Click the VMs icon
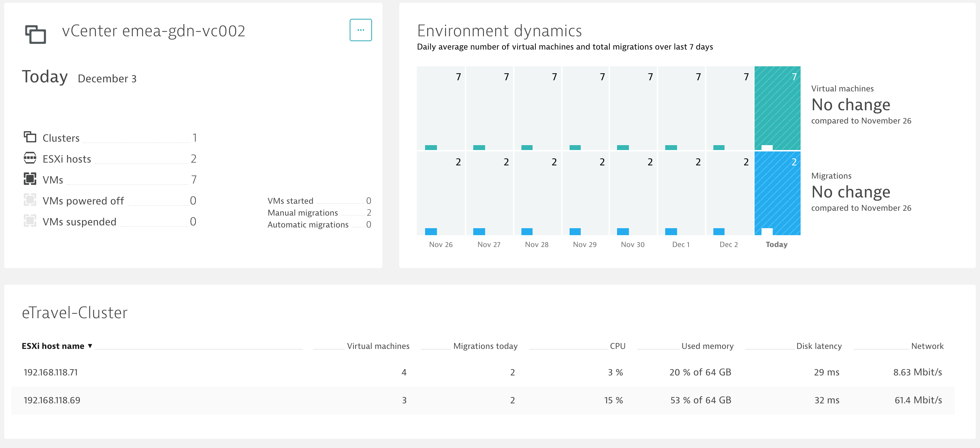 point(30,179)
